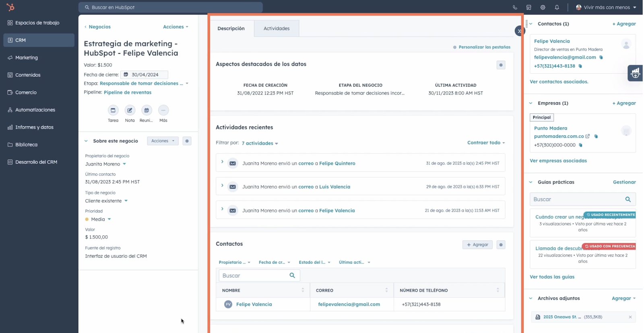The height and width of the screenshot is (333, 644).
Task: Create a Tarea from the deal
Action: pos(113,110)
